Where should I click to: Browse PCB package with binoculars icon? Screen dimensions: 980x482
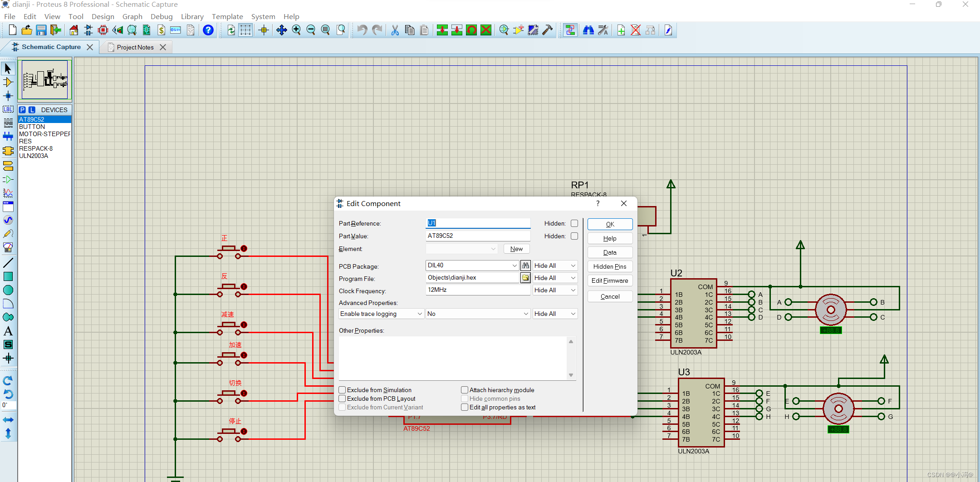click(525, 266)
